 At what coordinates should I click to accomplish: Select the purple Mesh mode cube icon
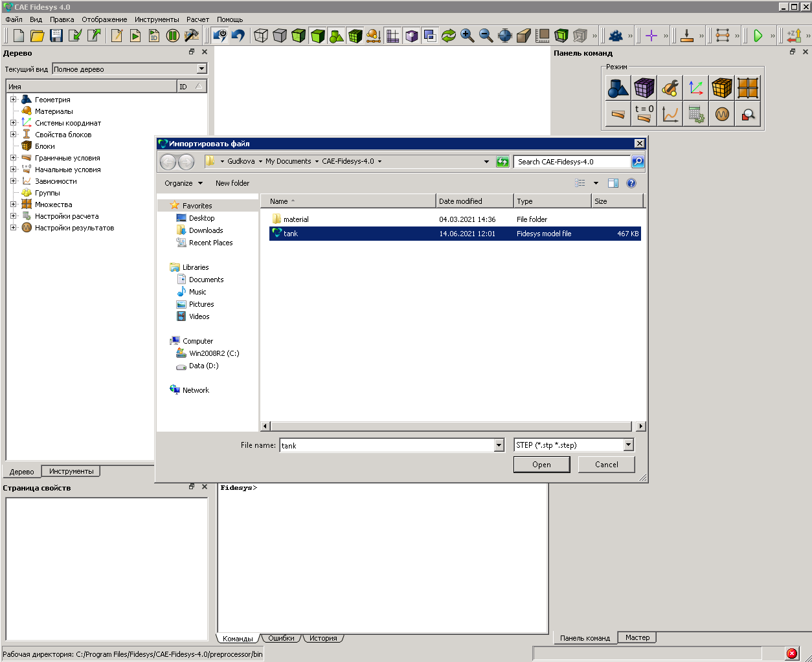point(644,87)
